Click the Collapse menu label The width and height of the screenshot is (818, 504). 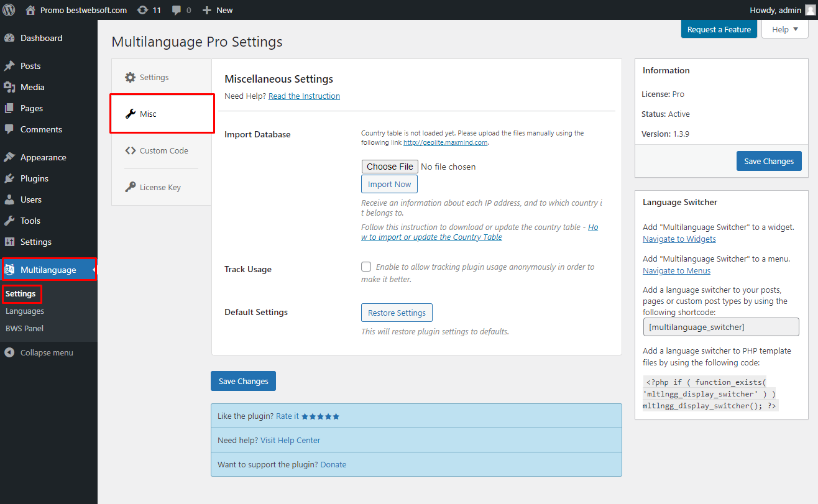(47, 352)
